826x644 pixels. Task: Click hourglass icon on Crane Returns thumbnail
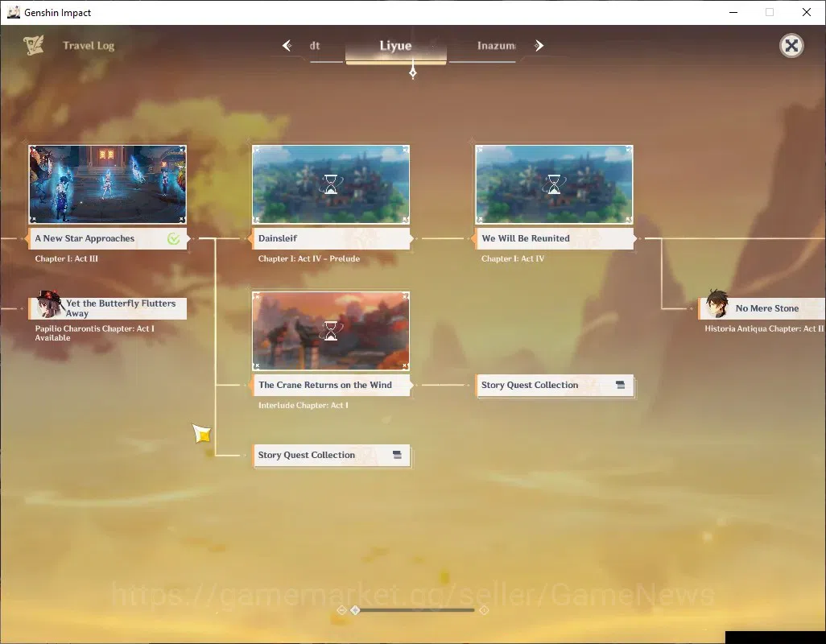click(331, 331)
